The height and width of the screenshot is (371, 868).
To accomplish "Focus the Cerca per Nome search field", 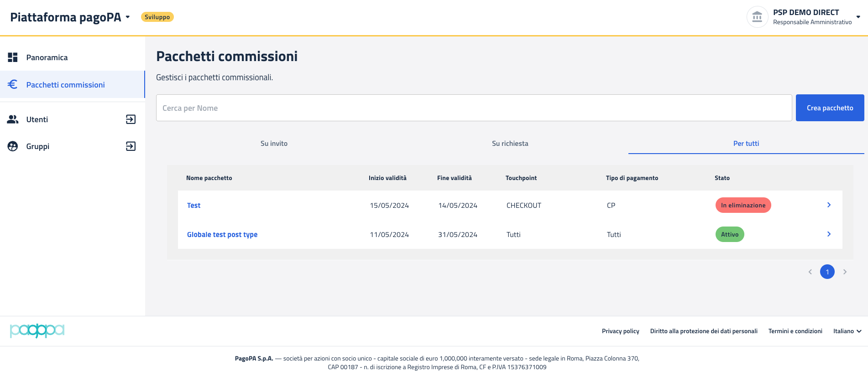I will point(474,108).
